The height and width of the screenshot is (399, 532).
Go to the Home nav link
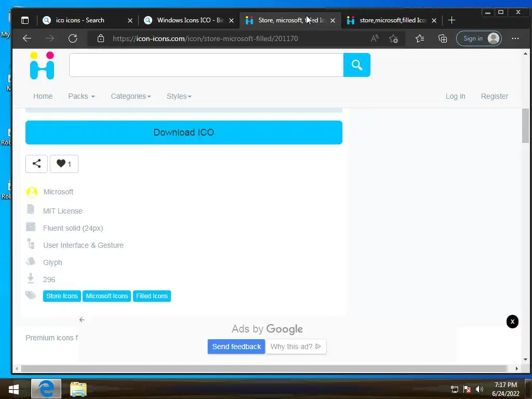point(43,96)
